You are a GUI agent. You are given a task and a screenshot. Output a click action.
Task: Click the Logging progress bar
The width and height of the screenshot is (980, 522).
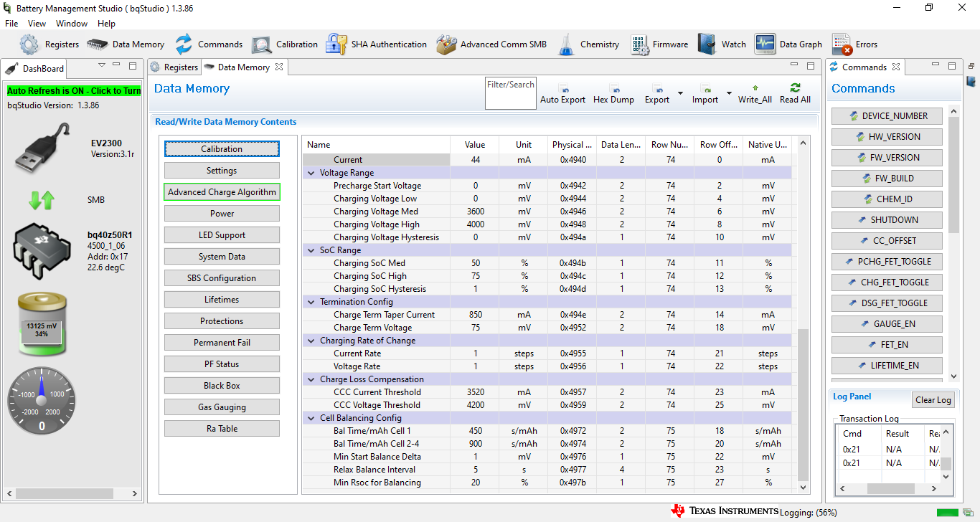(x=947, y=512)
